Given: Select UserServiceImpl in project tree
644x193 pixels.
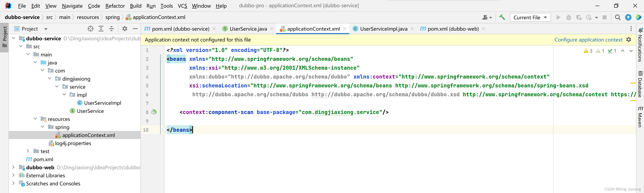Looking at the screenshot, I should tap(102, 103).
